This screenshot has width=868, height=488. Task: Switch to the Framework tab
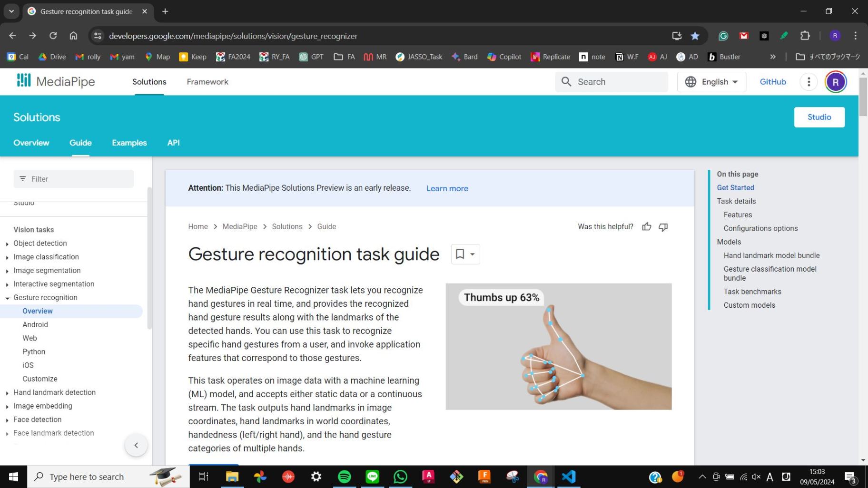[x=207, y=82]
